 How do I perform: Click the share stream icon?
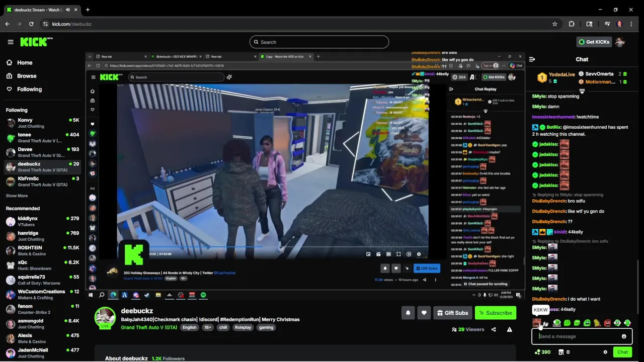(x=494, y=330)
